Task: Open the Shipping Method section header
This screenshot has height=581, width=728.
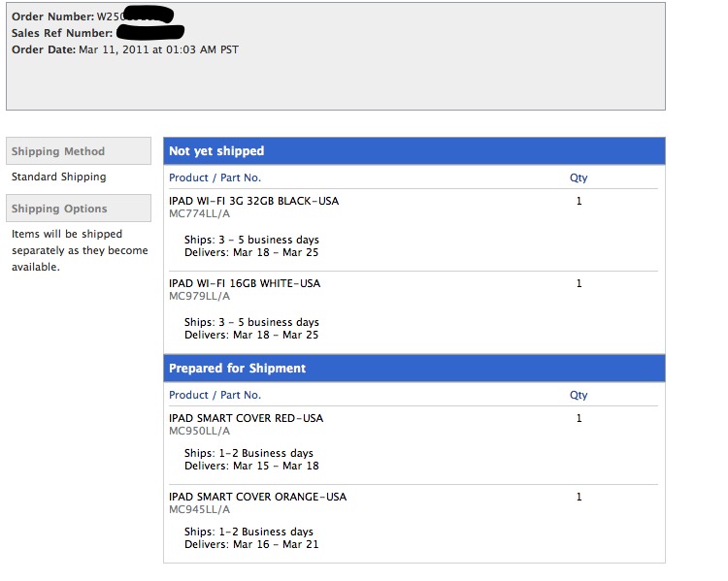Action: coord(58,151)
